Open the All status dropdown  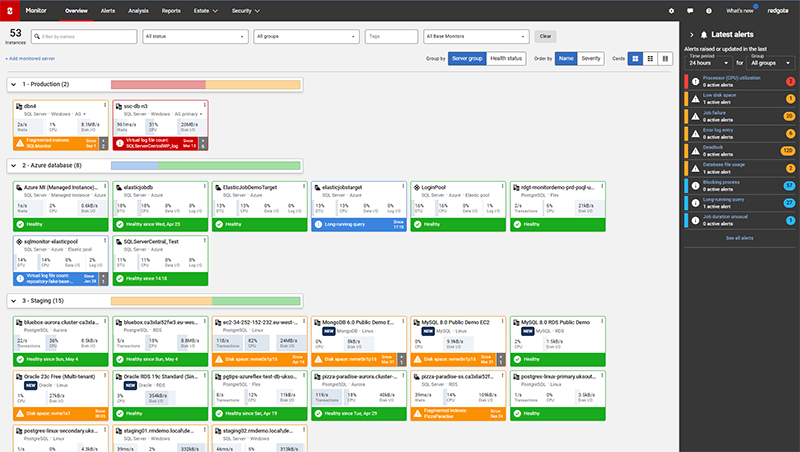coord(195,36)
